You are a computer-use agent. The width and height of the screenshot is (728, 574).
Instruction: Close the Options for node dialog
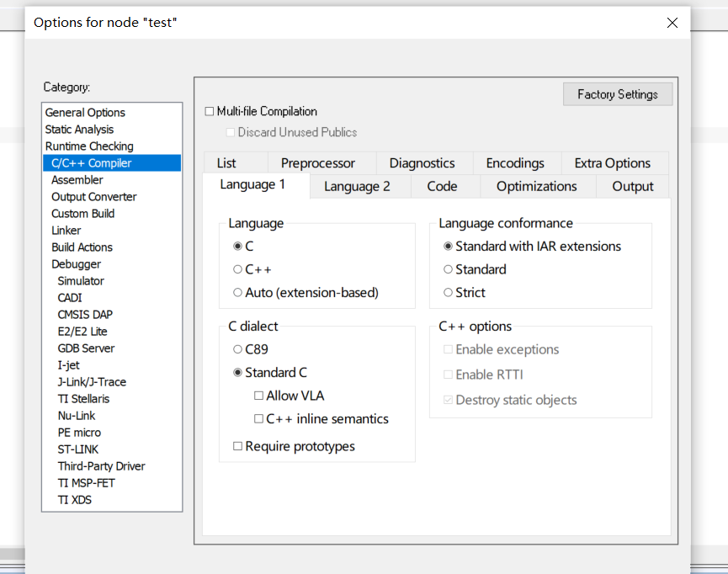tap(672, 23)
